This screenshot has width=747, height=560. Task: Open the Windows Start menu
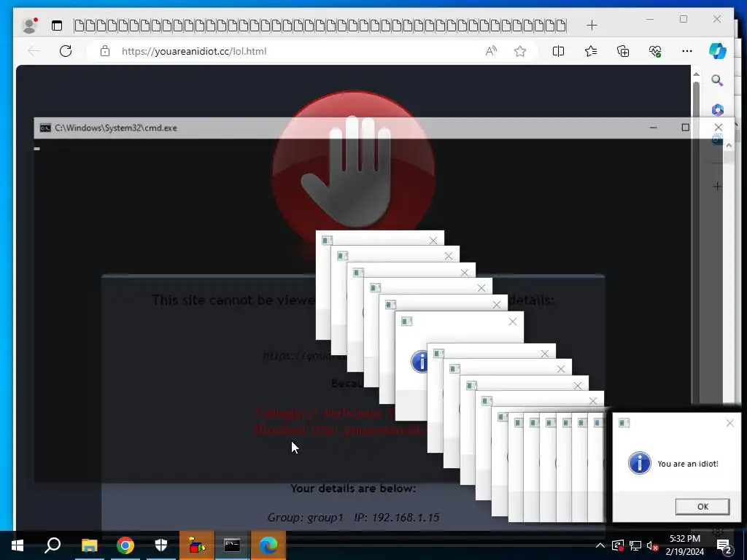(x=18, y=545)
